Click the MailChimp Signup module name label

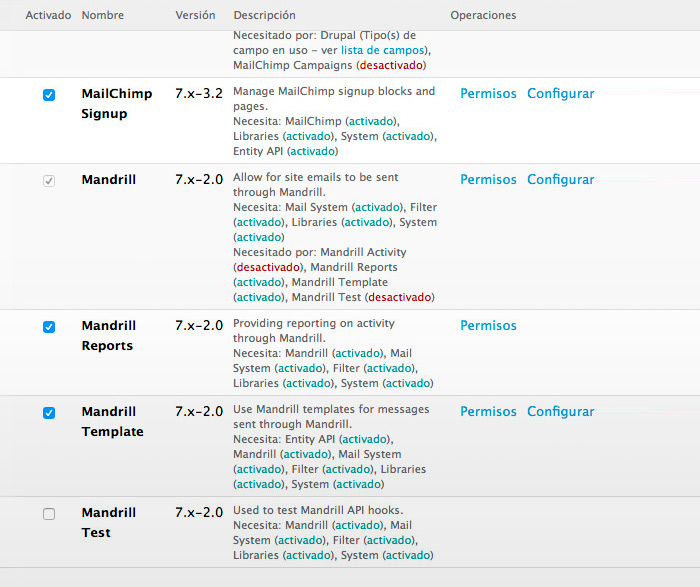pos(116,103)
